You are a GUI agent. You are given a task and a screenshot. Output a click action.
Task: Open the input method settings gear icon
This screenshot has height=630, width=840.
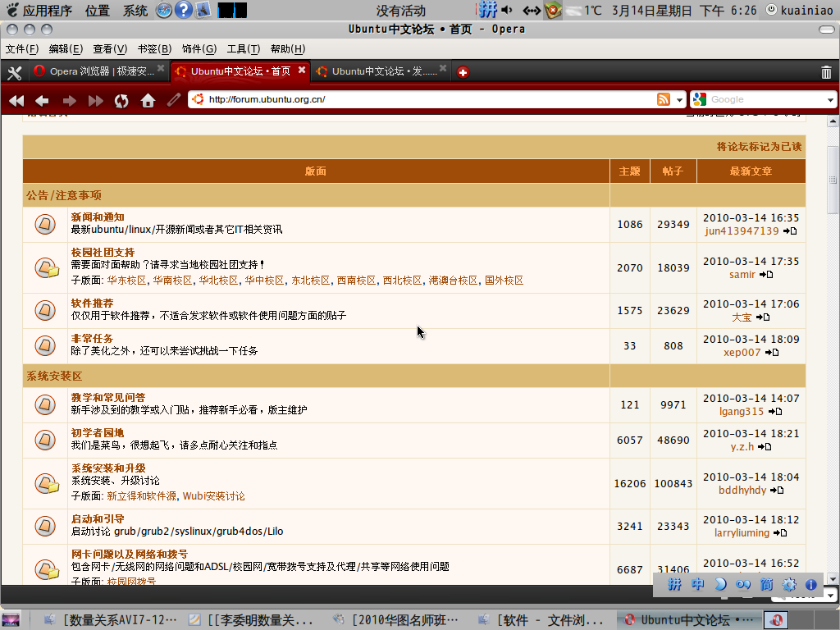tap(789, 584)
